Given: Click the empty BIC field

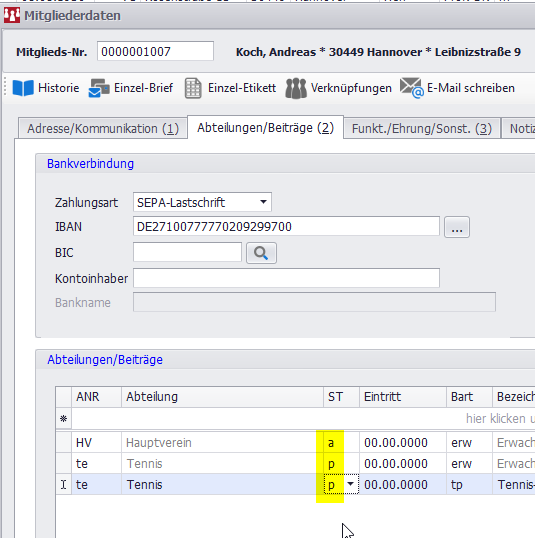Looking at the screenshot, I should 187,252.
